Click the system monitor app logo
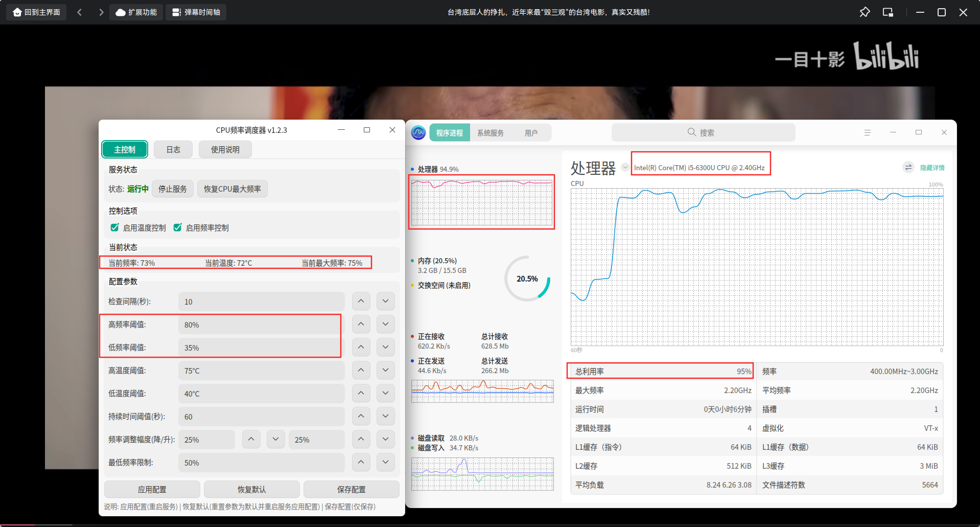The image size is (980, 527). click(x=418, y=133)
